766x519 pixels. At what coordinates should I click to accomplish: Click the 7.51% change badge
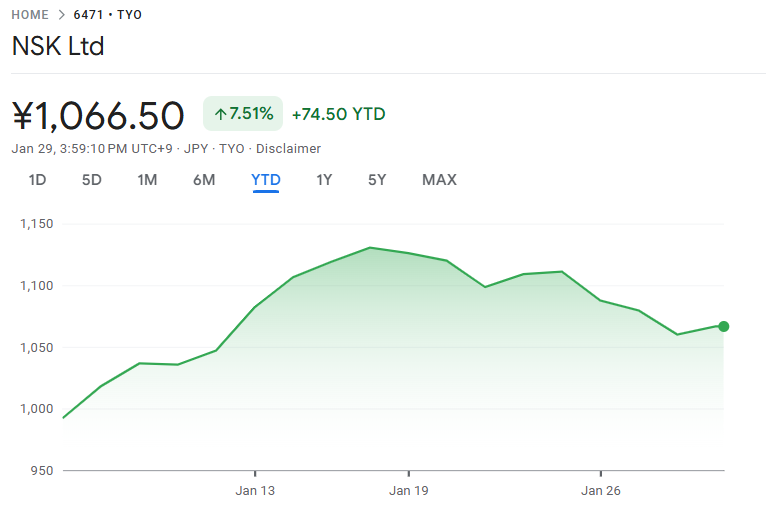243,113
